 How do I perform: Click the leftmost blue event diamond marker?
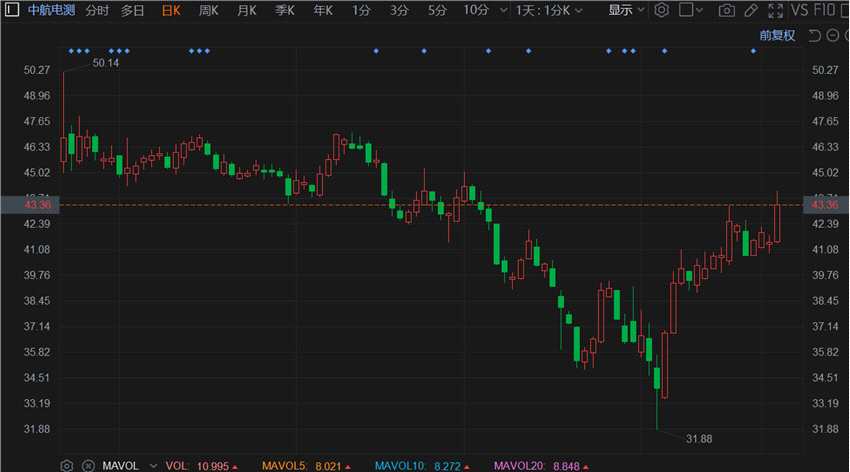pos(71,51)
